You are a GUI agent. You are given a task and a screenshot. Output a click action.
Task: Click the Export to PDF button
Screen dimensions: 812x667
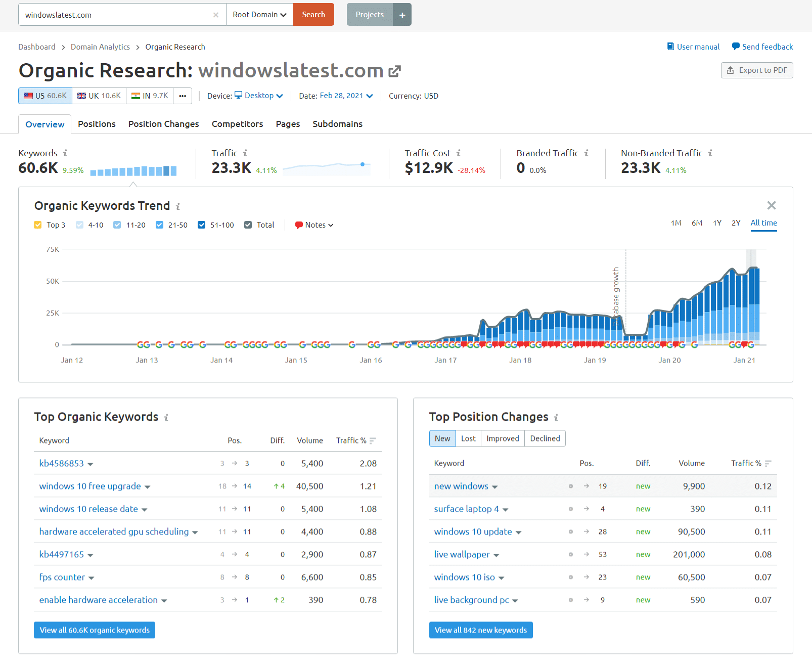pyautogui.click(x=757, y=70)
